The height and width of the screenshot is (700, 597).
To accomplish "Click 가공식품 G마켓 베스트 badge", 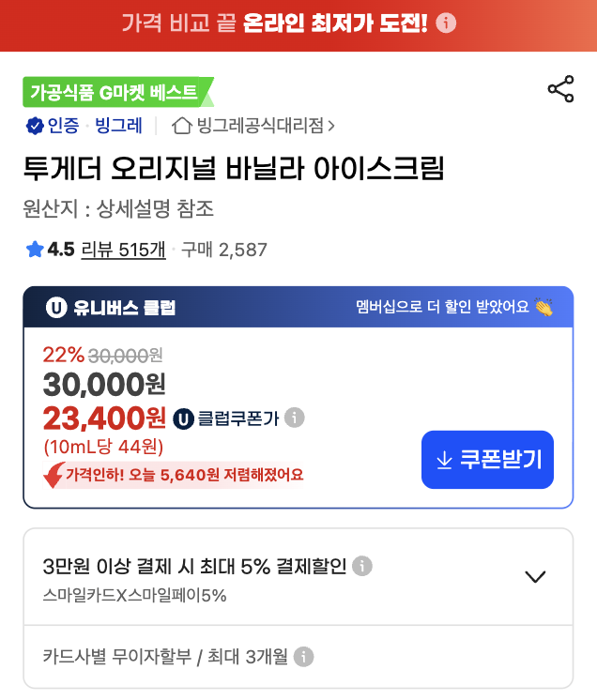I will click(118, 92).
